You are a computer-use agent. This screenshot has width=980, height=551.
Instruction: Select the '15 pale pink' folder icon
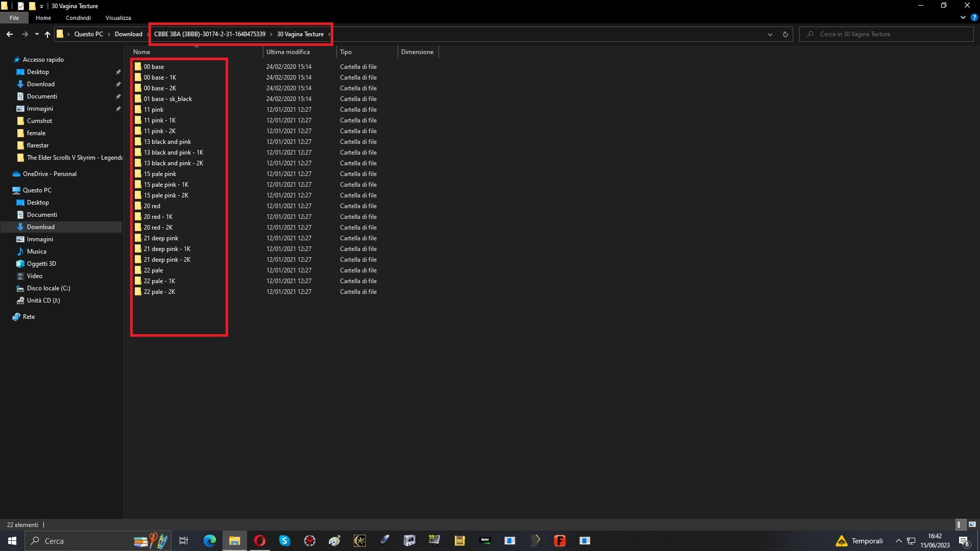tap(138, 174)
